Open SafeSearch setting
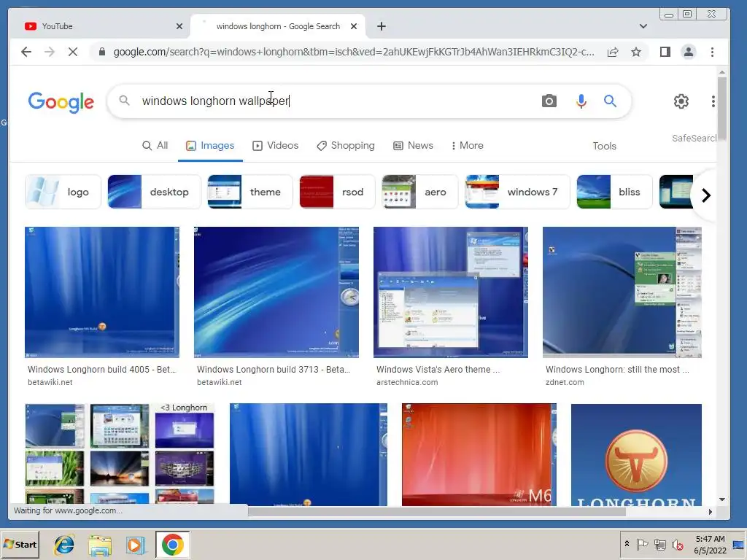Screen dimensions: 747x560 pyautogui.click(x=694, y=138)
